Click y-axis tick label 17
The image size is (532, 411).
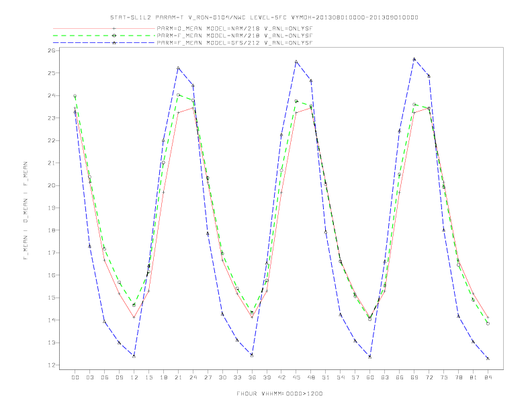(x=52, y=253)
